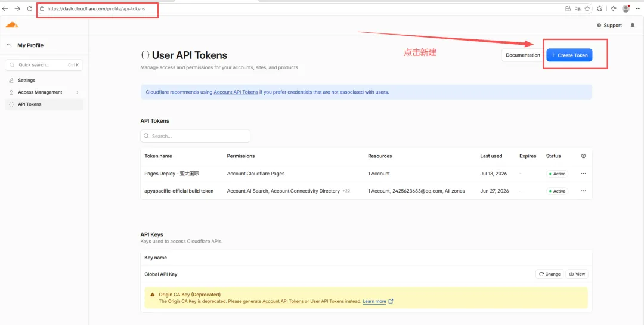Click the address bar lock icon
644x325 pixels.
(x=42, y=8)
